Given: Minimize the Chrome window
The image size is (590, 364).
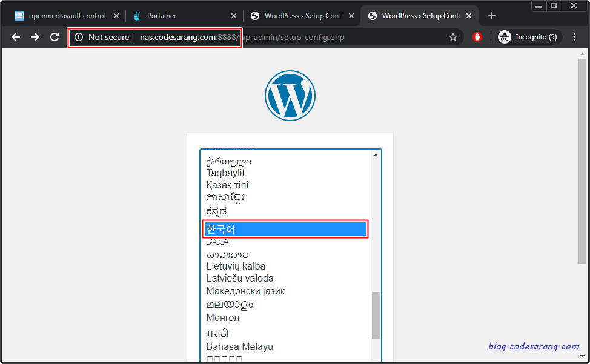Looking at the screenshot, I should pyautogui.click(x=539, y=5).
